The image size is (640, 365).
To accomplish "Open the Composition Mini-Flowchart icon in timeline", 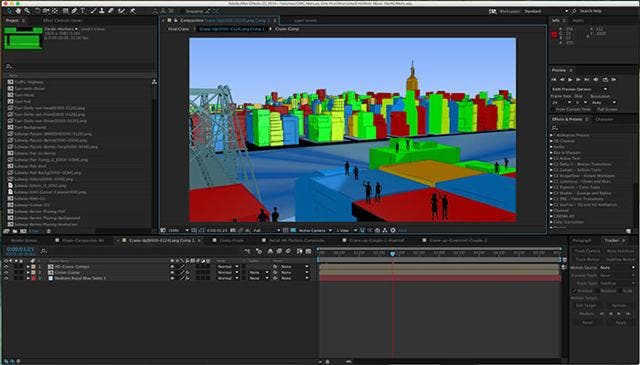I will click(247, 251).
